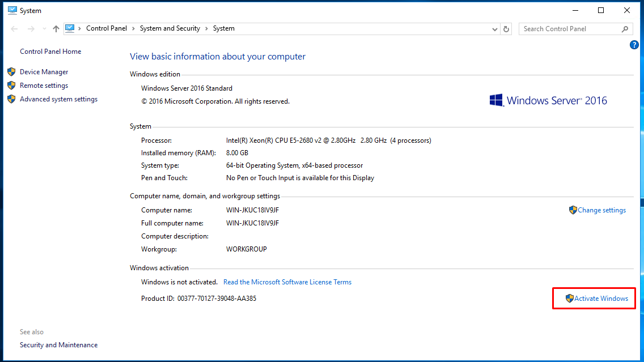This screenshot has height=362, width=644.
Task: Click computer name WIN-JKUC18IV9JF value
Action: coord(253,210)
